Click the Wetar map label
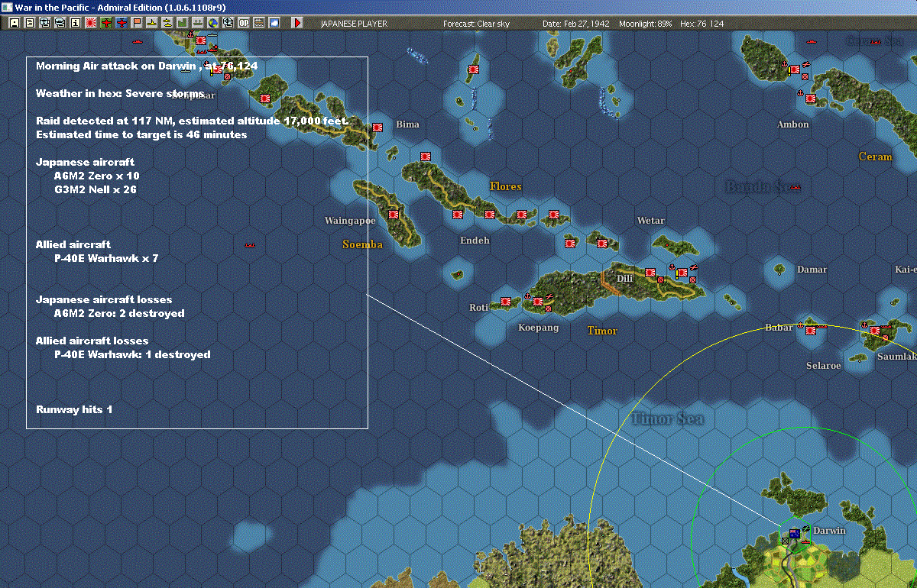The height and width of the screenshot is (588, 917). coord(651,221)
